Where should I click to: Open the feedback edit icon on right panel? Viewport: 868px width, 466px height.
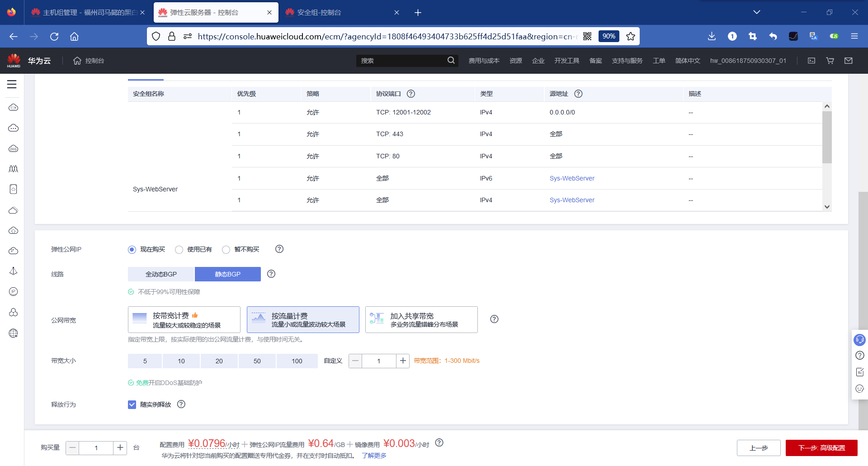point(859,372)
